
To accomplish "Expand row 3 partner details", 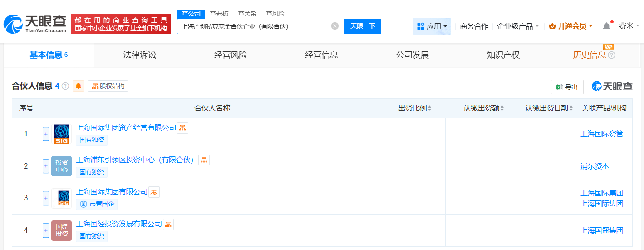I will 46,198.
